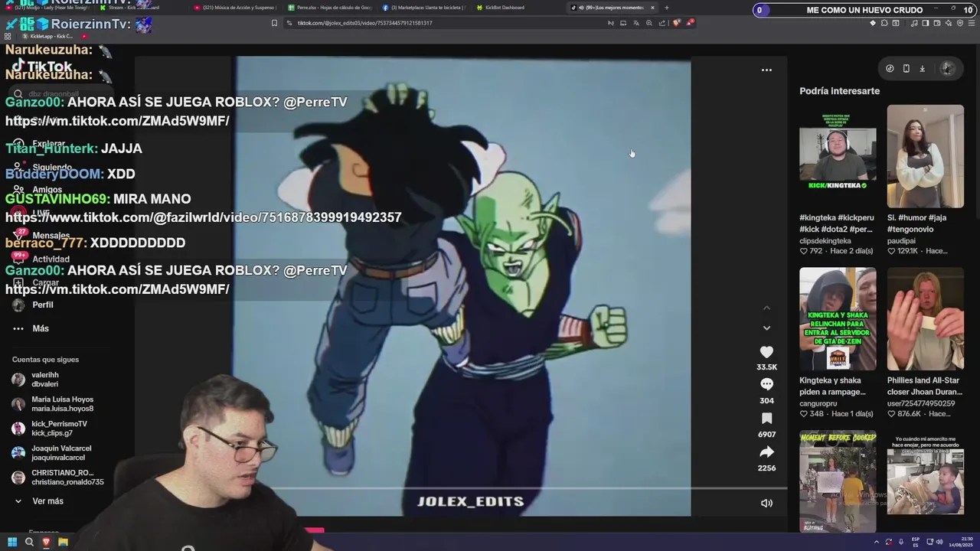Screen dimensions: 980x551
Task: Click the paudipai username link
Action: (901, 240)
